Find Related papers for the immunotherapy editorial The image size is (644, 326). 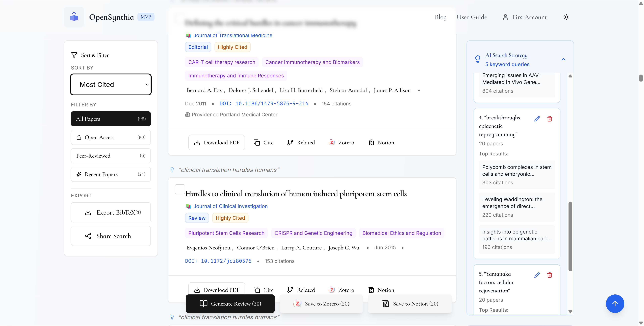(301, 142)
